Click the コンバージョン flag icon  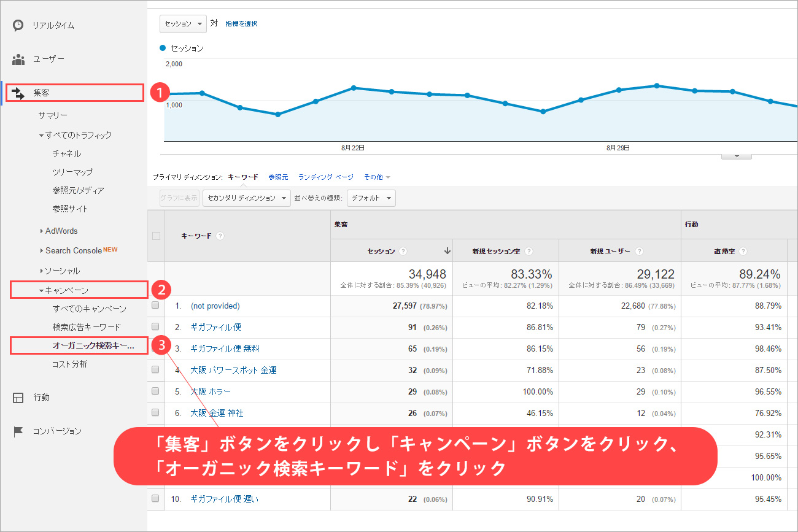18,431
